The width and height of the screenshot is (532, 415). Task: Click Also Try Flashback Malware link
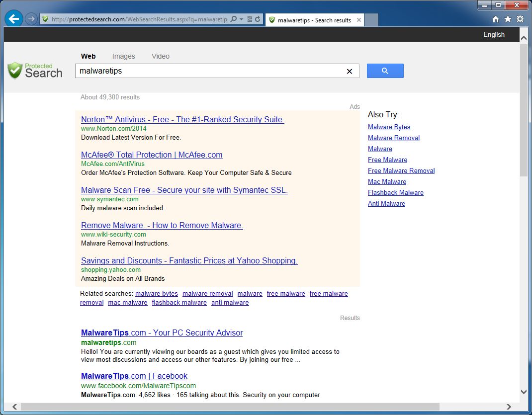(x=396, y=192)
